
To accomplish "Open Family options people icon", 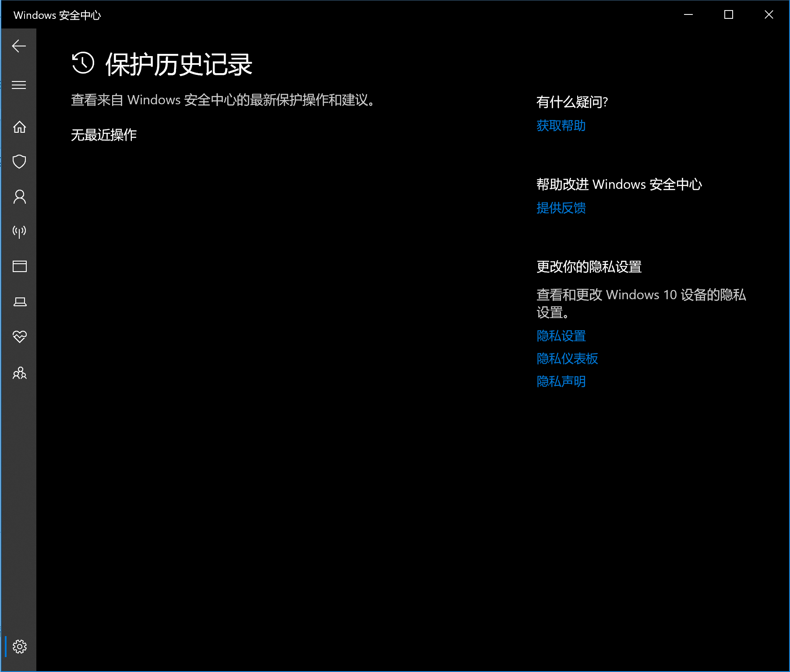I will [x=19, y=373].
